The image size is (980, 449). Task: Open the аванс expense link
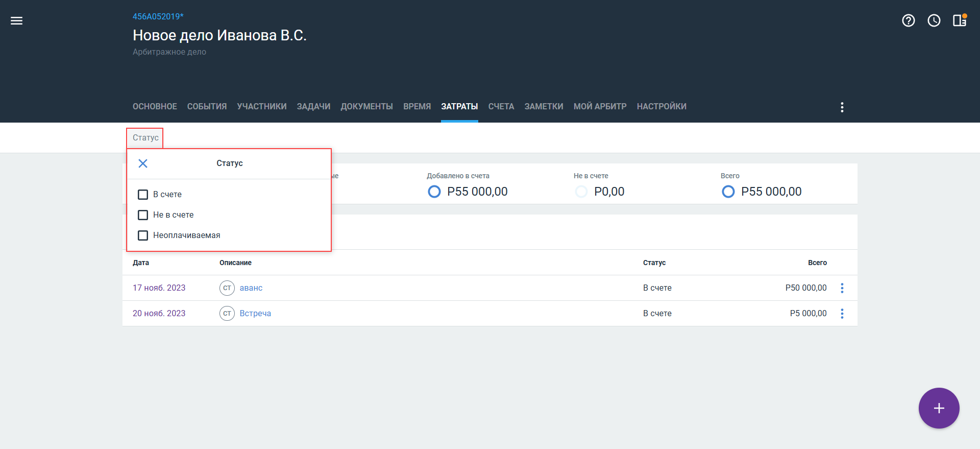(x=251, y=288)
